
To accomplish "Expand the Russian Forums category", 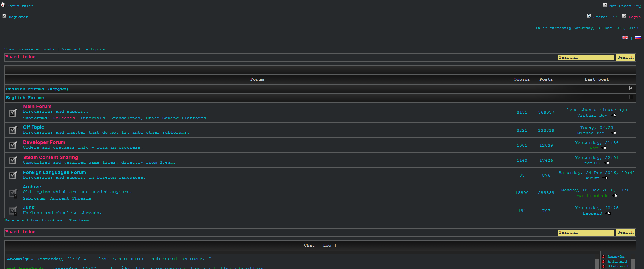I will tap(631, 89).
